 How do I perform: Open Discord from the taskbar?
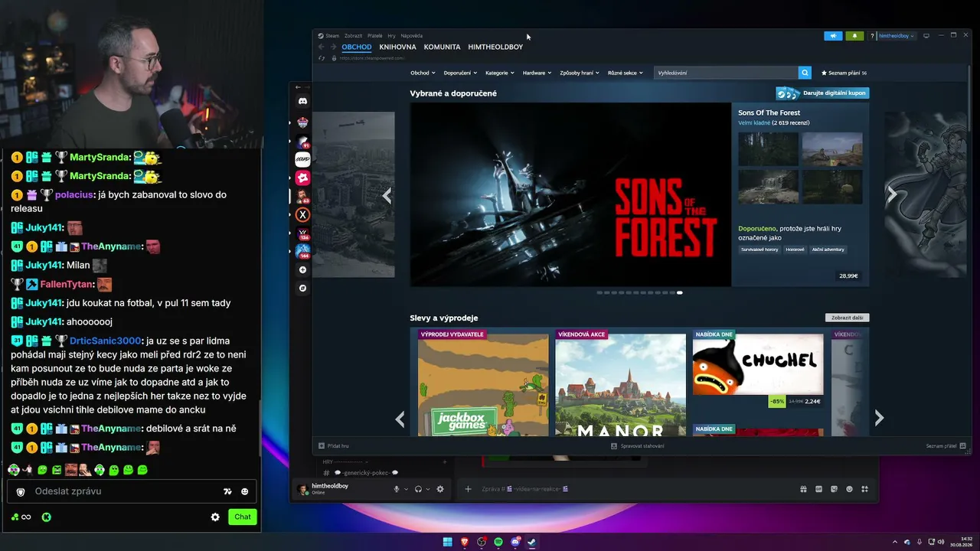(x=515, y=542)
